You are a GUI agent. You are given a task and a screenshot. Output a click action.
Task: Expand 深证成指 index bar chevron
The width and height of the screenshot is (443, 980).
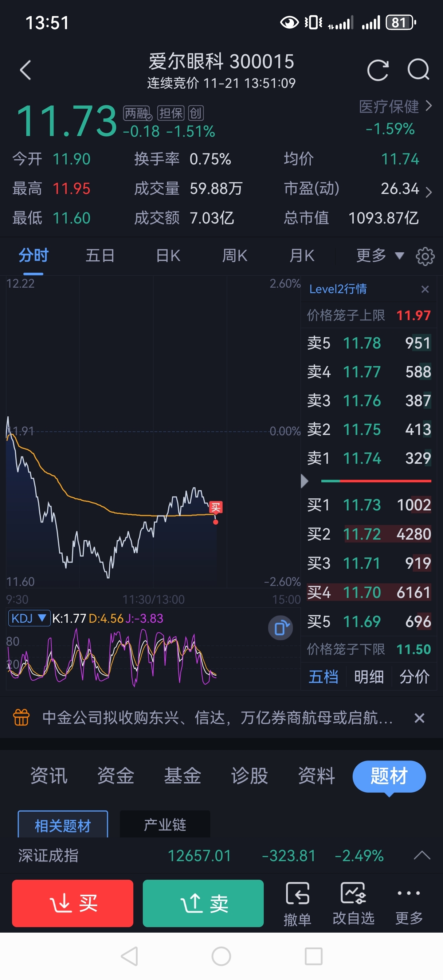click(x=422, y=856)
